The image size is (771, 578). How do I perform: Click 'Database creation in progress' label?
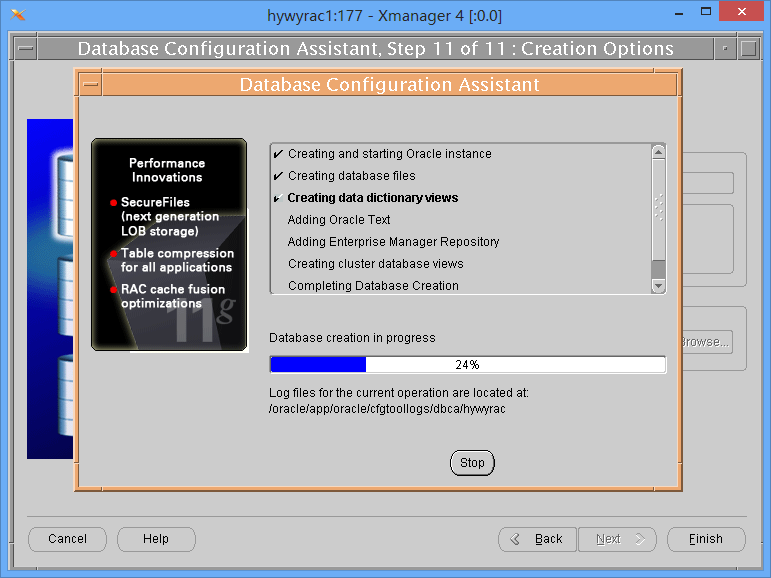click(352, 338)
